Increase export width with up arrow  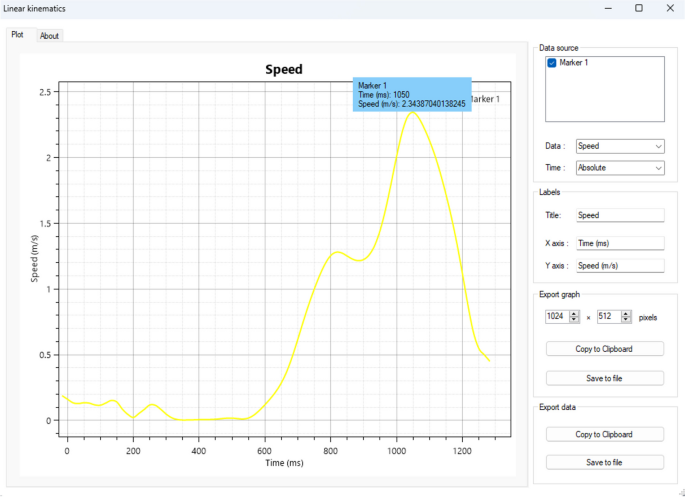tap(574, 313)
